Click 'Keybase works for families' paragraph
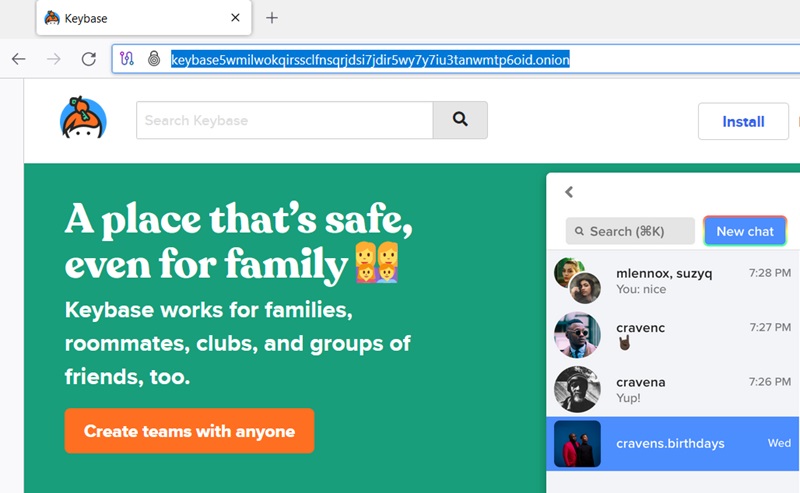This screenshot has width=800, height=493. tap(238, 343)
